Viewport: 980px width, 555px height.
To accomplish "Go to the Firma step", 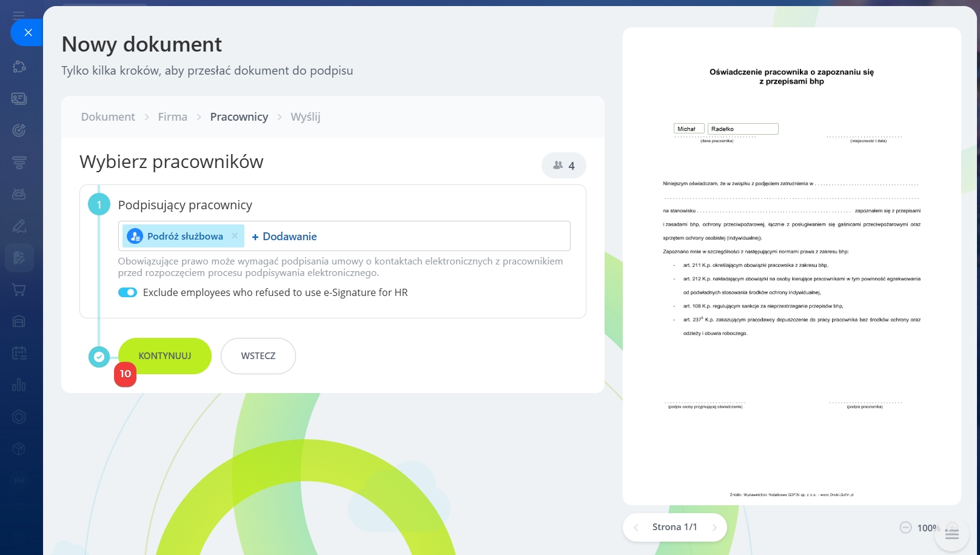I will coord(173,117).
